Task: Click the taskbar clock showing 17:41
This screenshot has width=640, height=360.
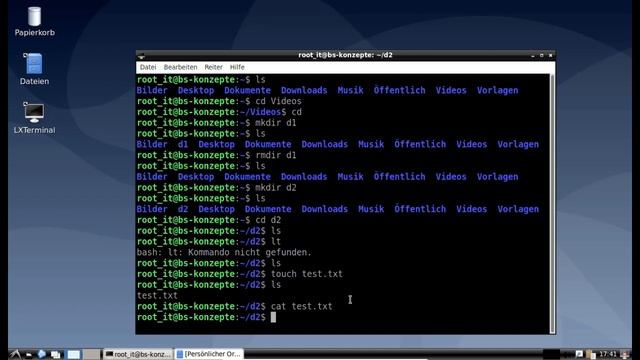Action: click(608, 354)
